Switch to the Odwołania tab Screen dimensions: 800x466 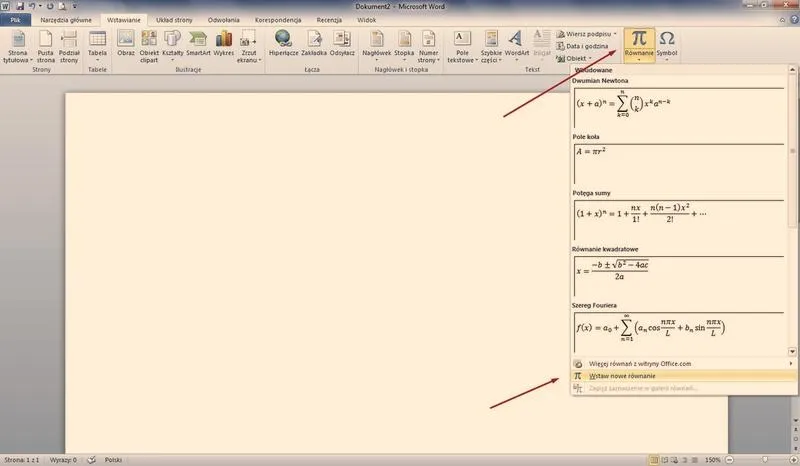tap(223, 20)
